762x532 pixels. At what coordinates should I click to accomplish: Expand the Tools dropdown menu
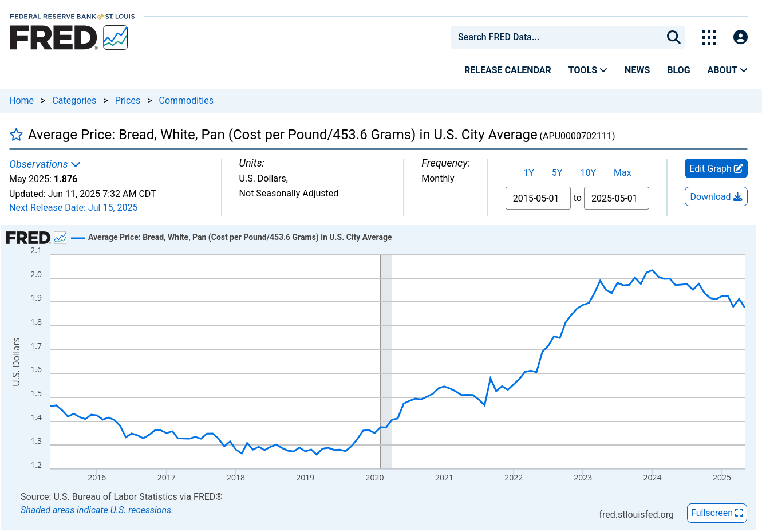(587, 70)
